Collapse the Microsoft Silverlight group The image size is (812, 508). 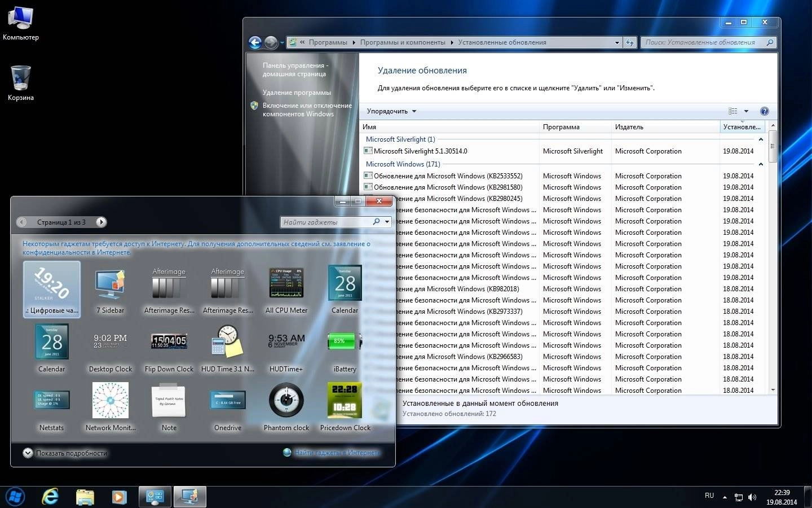coord(761,139)
